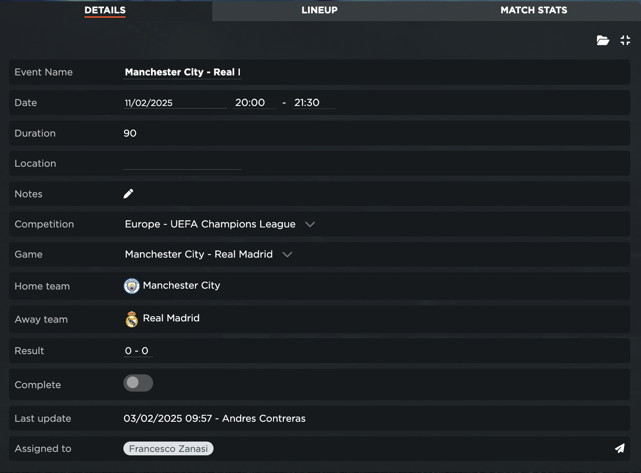Expand the Game dropdown chevron
Image resolution: width=641 pixels, height=473 pixels.
coord(287,255)
